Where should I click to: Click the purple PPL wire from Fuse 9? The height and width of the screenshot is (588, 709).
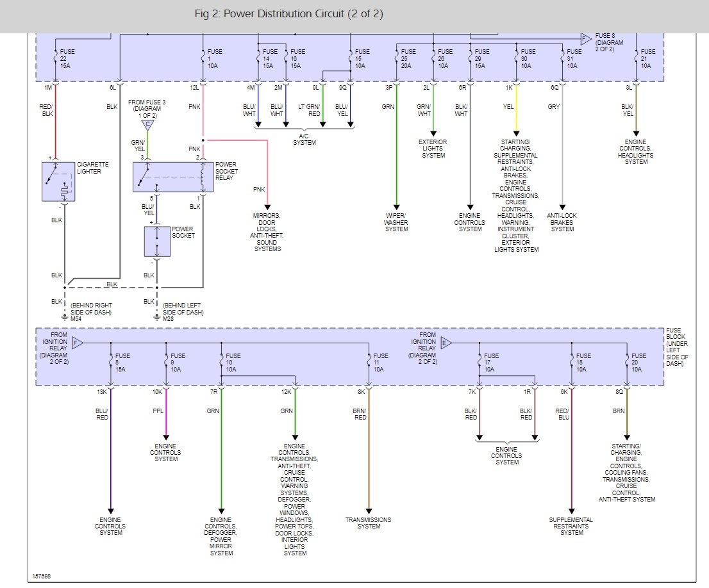pos(166,414)
